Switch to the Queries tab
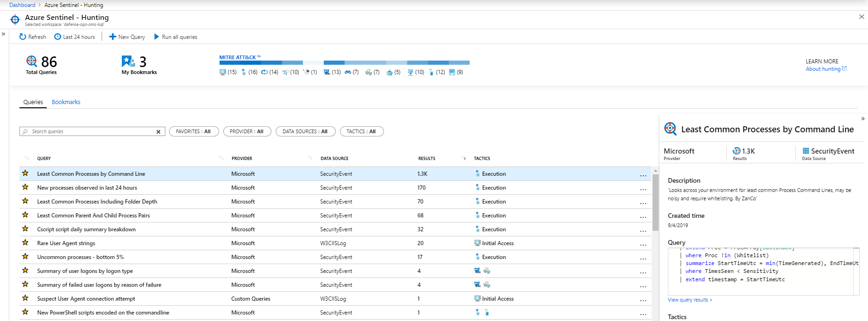This screenshot has width=868, height=321. [33, 102]
